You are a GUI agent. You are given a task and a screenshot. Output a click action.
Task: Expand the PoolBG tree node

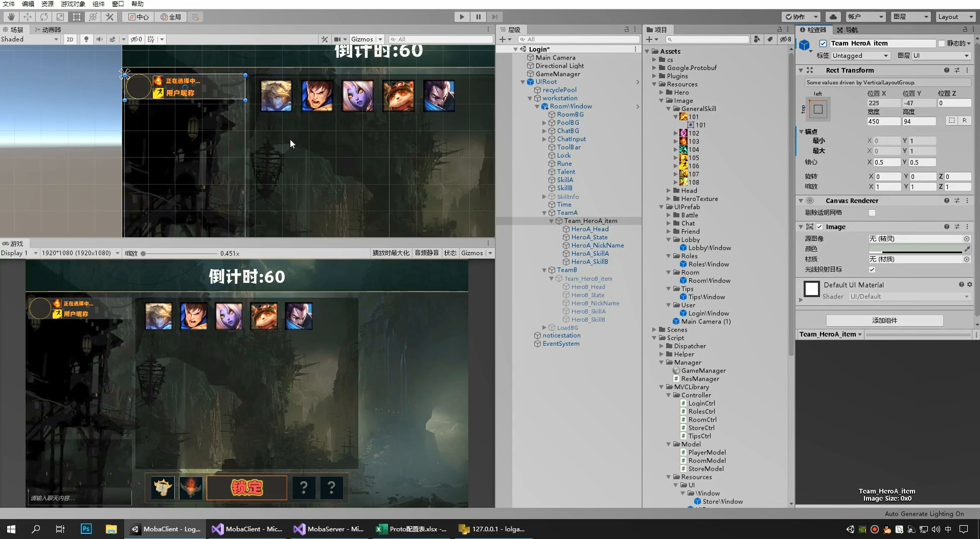coord(544,123)
